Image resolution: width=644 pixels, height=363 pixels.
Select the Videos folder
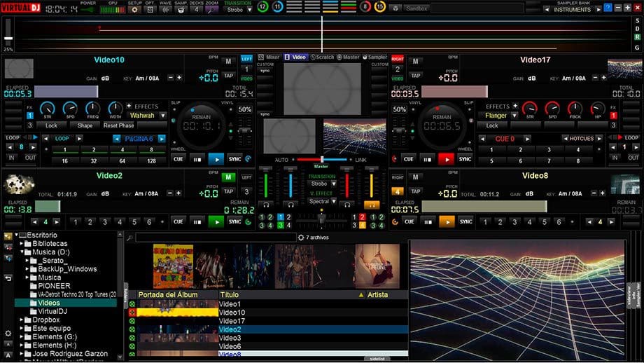(x=48, y=303)
